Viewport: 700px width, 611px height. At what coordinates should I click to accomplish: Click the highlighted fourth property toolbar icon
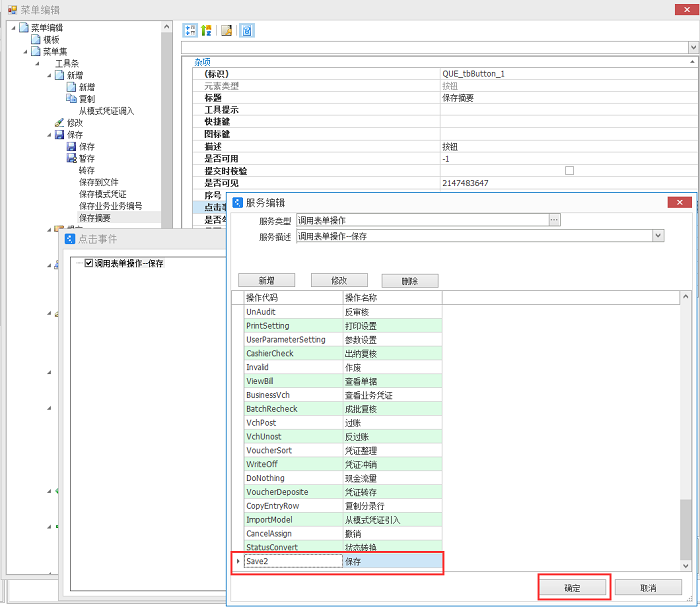click(246, 30)
